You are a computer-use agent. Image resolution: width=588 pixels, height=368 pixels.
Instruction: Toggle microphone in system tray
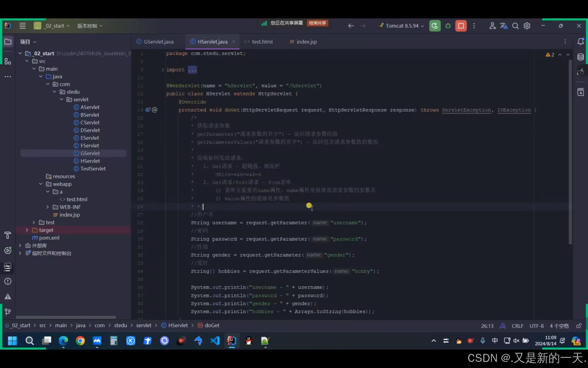(483, 341)
